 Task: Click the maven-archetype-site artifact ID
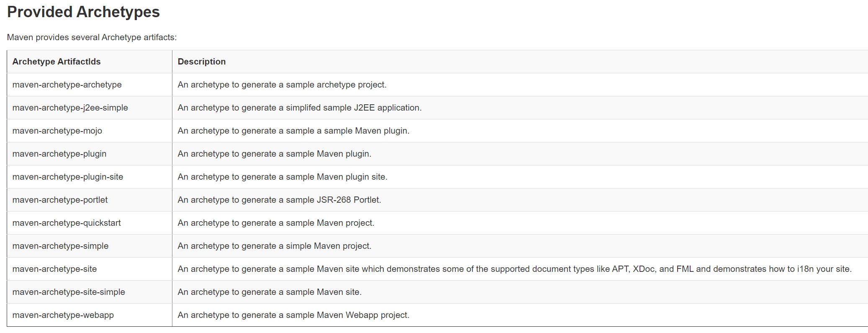pos(54,269)
